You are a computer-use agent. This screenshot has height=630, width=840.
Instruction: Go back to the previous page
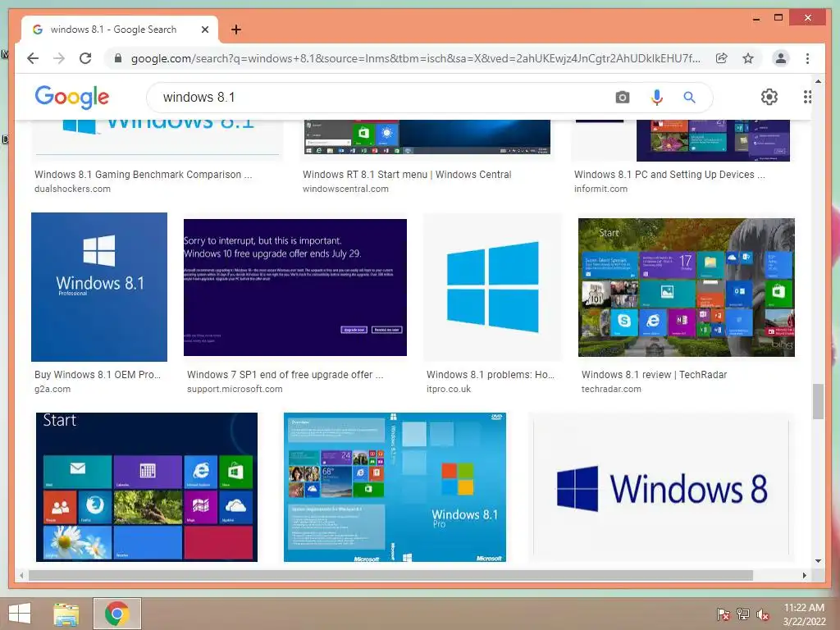point(33,58)
